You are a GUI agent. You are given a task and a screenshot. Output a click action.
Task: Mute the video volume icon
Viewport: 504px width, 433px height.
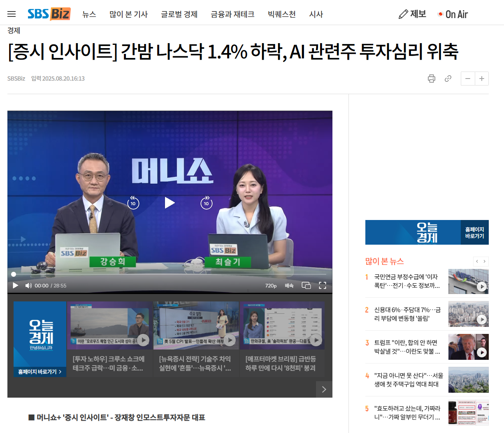28,285
